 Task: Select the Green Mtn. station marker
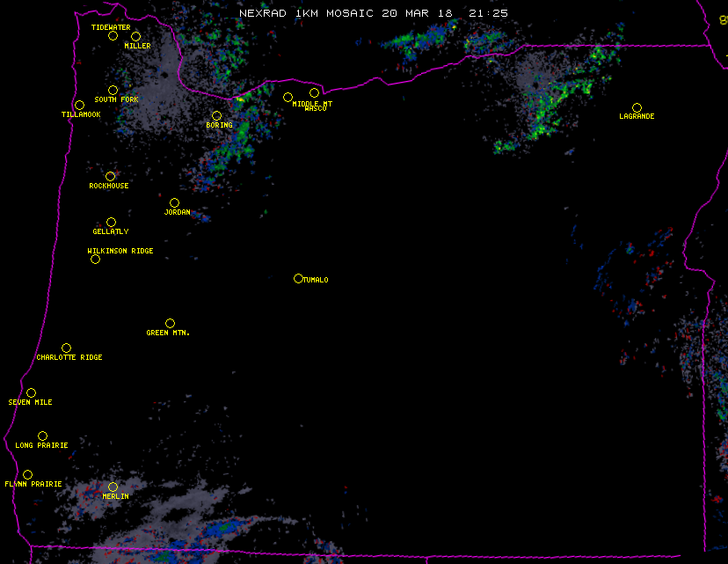170,324
